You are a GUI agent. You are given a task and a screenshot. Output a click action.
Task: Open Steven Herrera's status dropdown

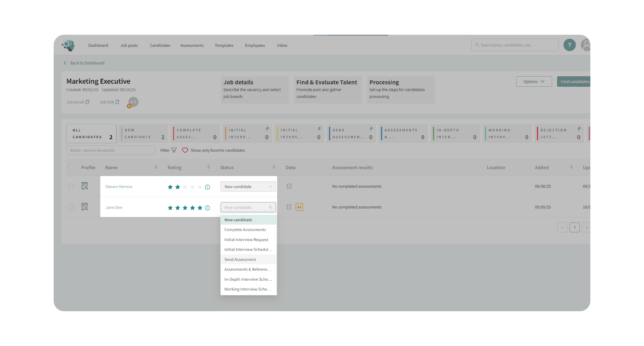click(248, 187)
